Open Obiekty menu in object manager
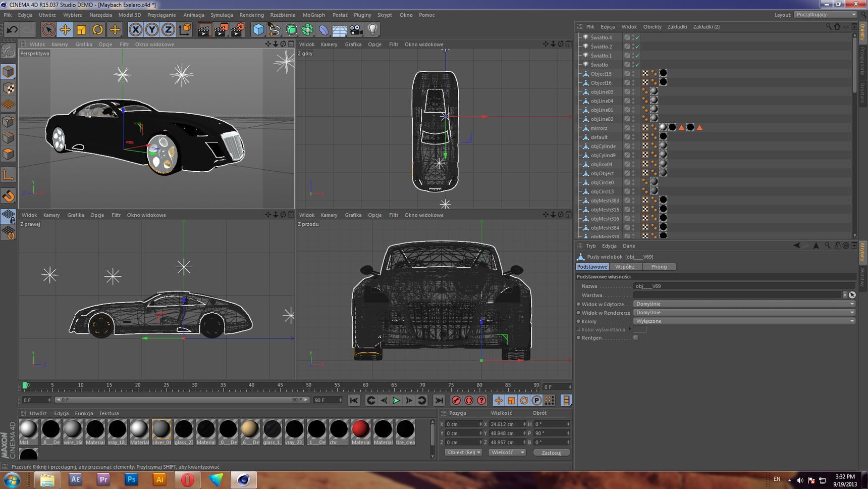The image size is (868, 489). [652, 27]
